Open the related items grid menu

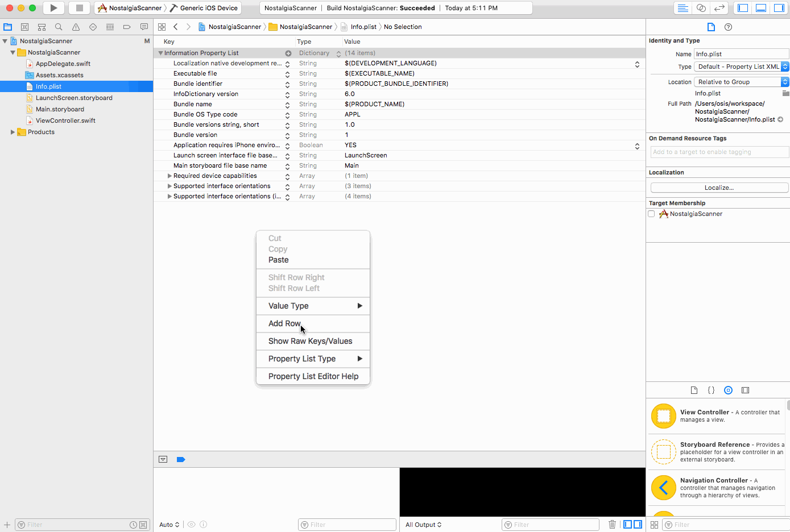coord(162,27)
